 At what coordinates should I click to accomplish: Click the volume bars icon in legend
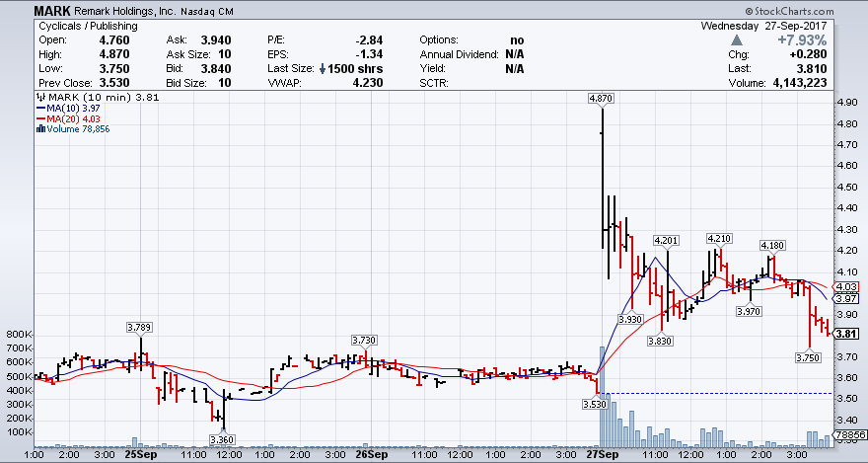pyautogui.click(x=39, y=128)
